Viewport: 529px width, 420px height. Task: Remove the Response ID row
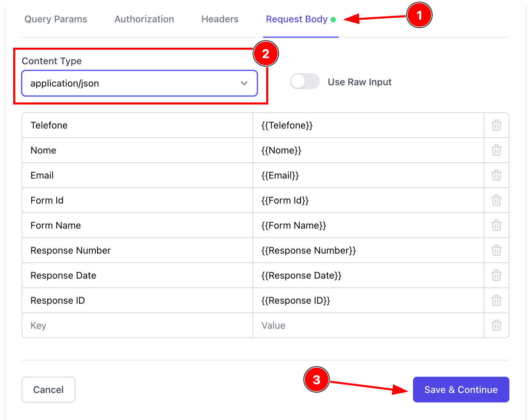(x=496, y=300)
